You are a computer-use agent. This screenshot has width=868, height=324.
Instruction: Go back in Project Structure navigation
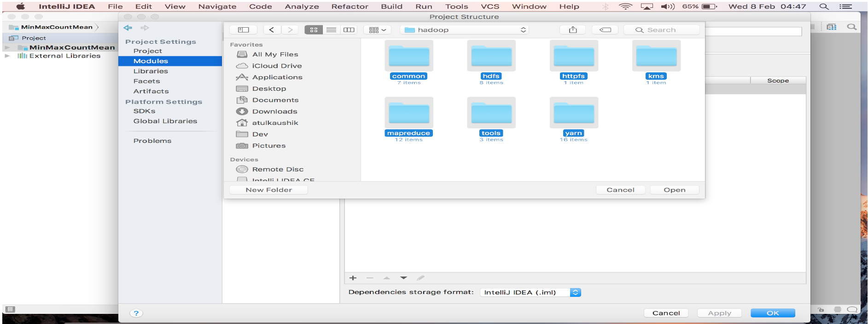point(128,28)
